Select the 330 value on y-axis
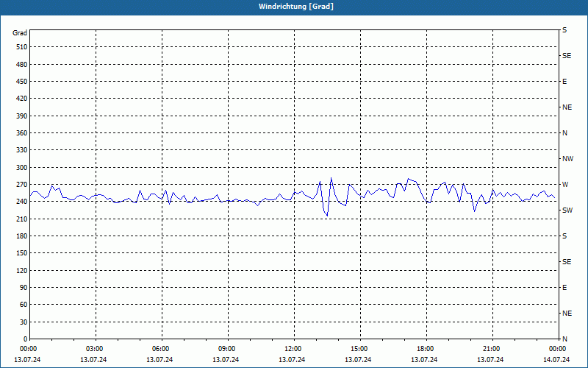The image size is (588, 368). [x=22, y=150]
